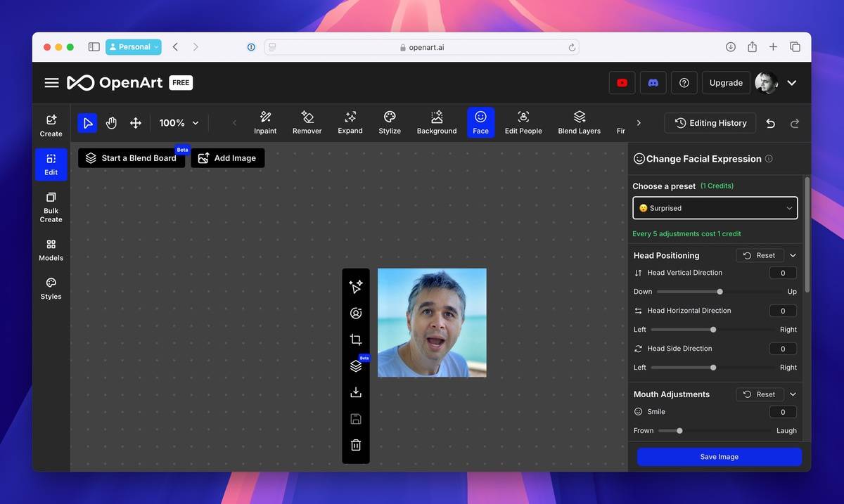
Task: Open the Safari Personal profile dropdown
Action: (x=134, y=47)
